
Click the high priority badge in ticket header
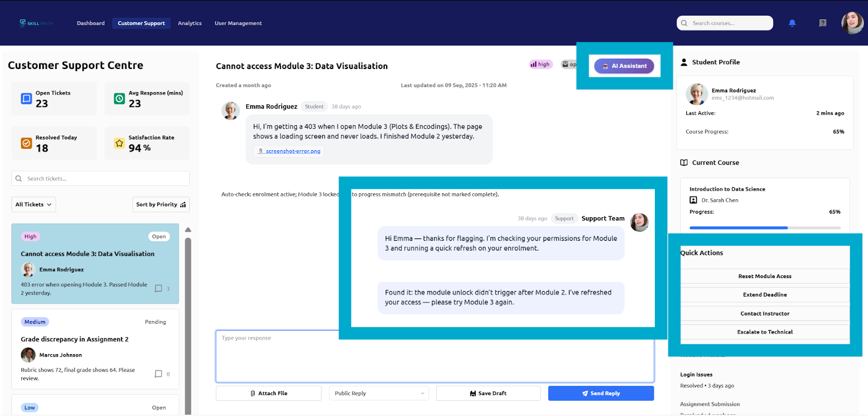click(x=540, y=65)
